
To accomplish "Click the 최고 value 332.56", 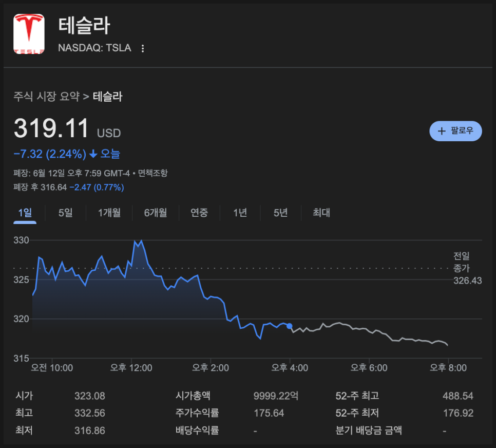I will [x=89, y=413].
